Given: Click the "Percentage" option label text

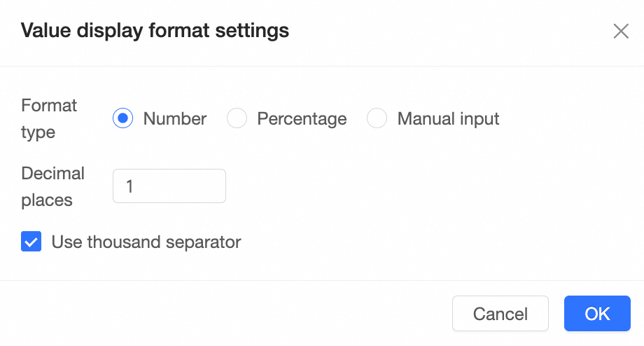Looking at the screenshot, I should pyautogui.click(x=302, y=119).
